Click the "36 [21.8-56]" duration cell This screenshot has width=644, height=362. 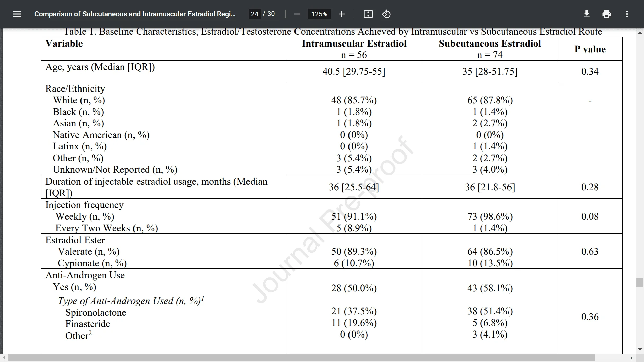click(490, 187)
